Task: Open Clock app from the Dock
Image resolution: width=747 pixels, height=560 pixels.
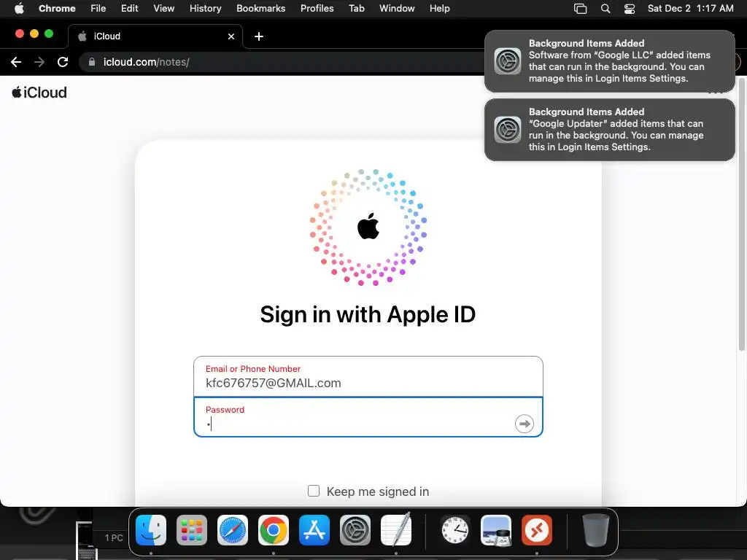Action: coord(455,530)
